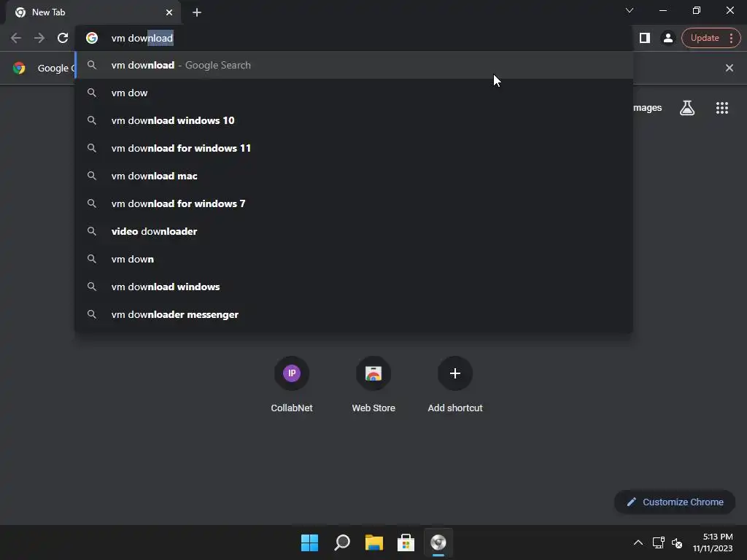The width and height of the screenshot is (747, 560).
Task: Pick the 'vm download windows' suggestion
Action: (x=354, y=287)
